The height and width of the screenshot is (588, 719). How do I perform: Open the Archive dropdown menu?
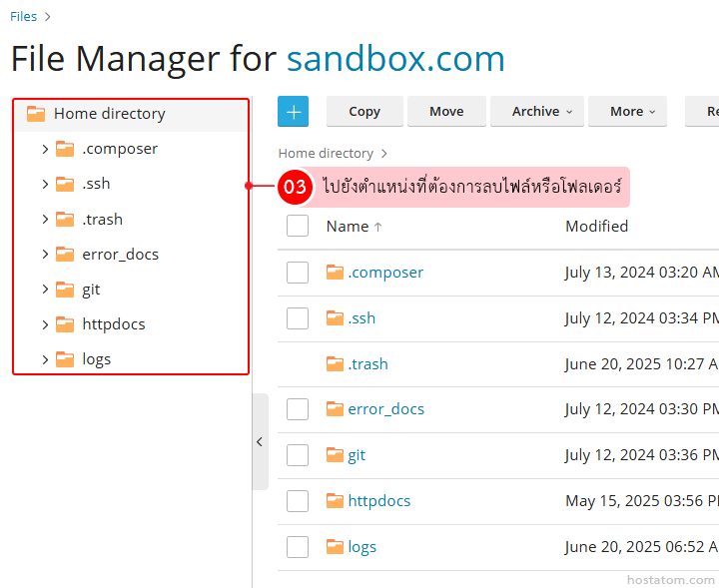(542, 112)
